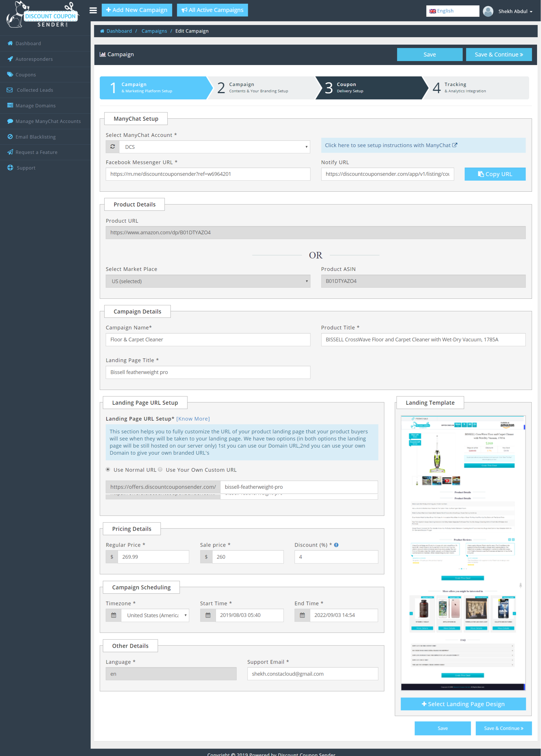Click the Landing Page Title field
Image resolution: width=541 pixels, height=756 pixels.
coord(208,372)
